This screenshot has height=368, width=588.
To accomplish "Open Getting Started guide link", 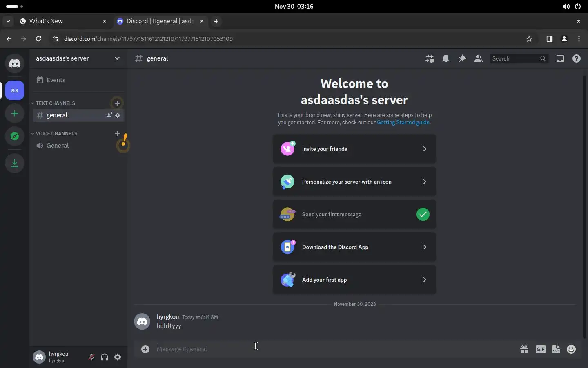I will 403,122.
